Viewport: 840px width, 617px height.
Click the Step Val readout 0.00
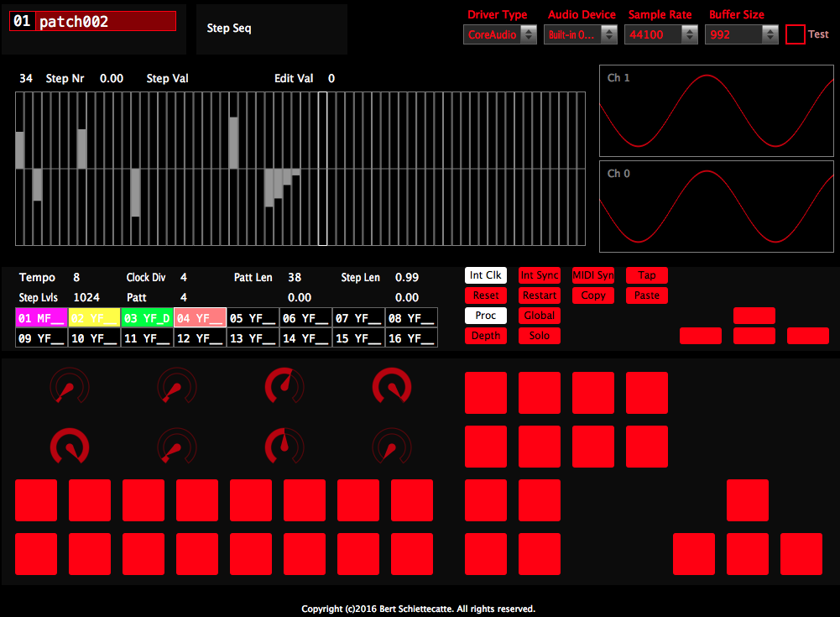pyautogui.click(x=112, y=78)
